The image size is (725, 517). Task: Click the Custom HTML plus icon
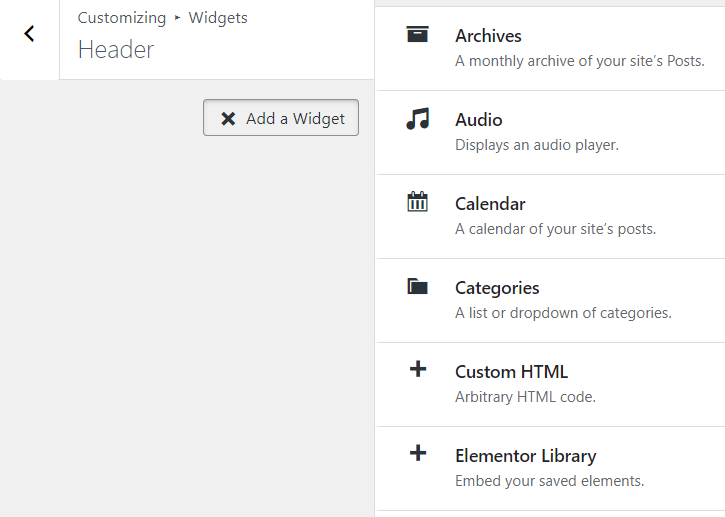click(x=418, y=370)
